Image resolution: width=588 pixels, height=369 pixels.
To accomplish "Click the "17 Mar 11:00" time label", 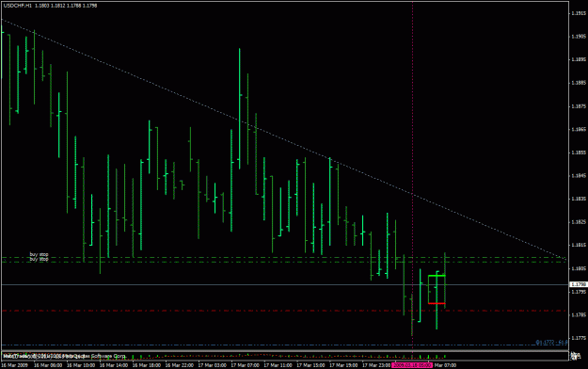I will click(x=278, y=365).
